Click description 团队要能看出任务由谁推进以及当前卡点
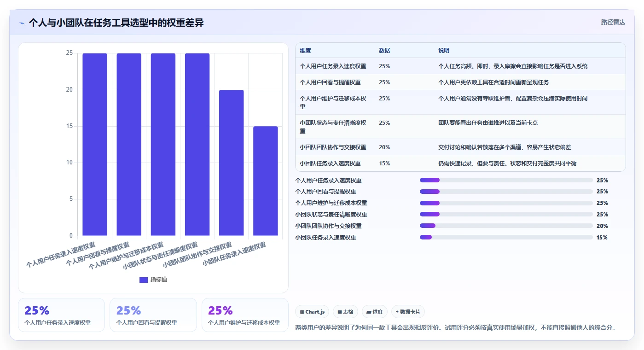The image size is (644, 350). pos(488,123)
